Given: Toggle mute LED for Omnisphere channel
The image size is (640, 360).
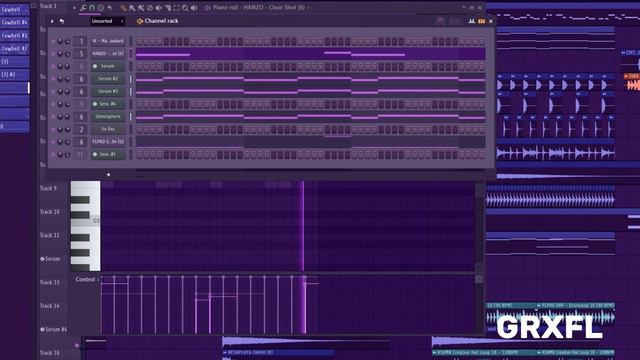Looking at the screenshot, I should 53,117.
